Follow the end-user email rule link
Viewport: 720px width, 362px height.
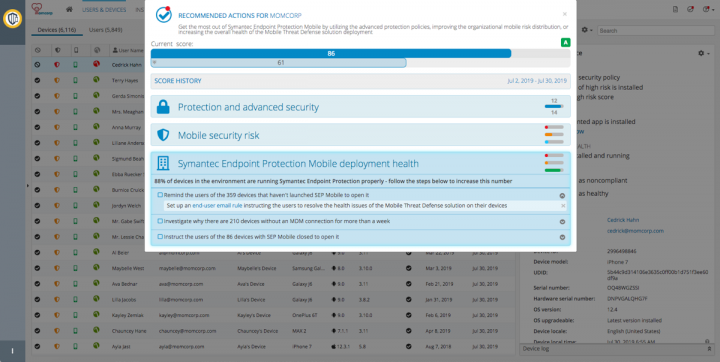click(217, 206)
